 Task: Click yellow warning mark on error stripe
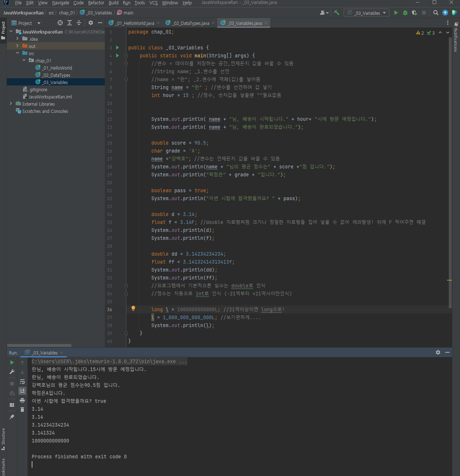coord(450,280)
